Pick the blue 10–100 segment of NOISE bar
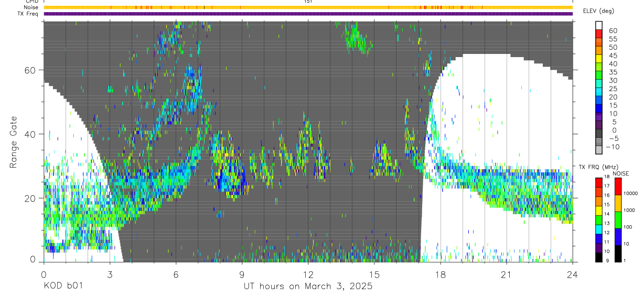This screenshot has height=297, width=644. (x=618, y=236)
